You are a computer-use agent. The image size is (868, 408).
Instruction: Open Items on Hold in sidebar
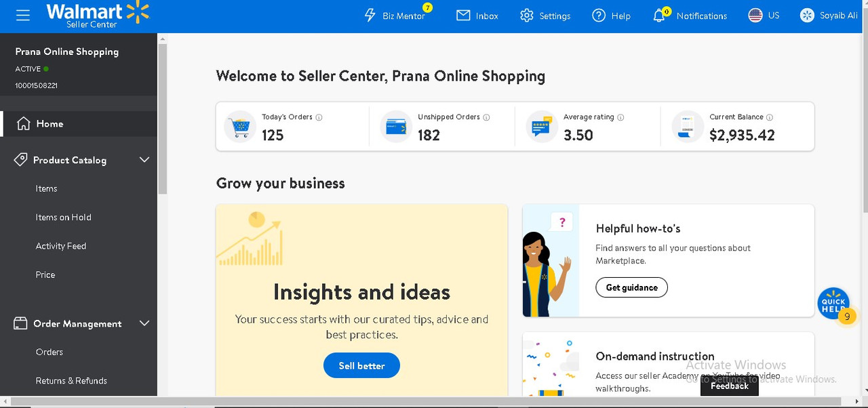click(x=63, y=217)
